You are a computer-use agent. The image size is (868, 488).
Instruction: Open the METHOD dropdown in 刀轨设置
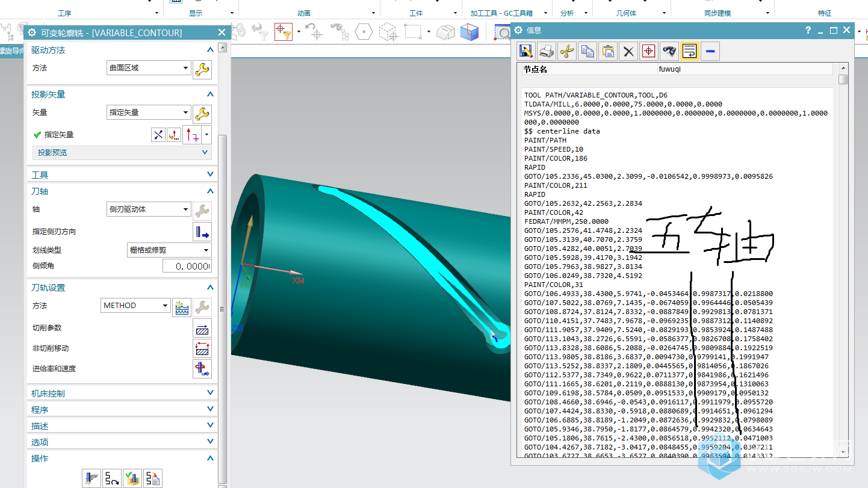(x=136, y=306)
